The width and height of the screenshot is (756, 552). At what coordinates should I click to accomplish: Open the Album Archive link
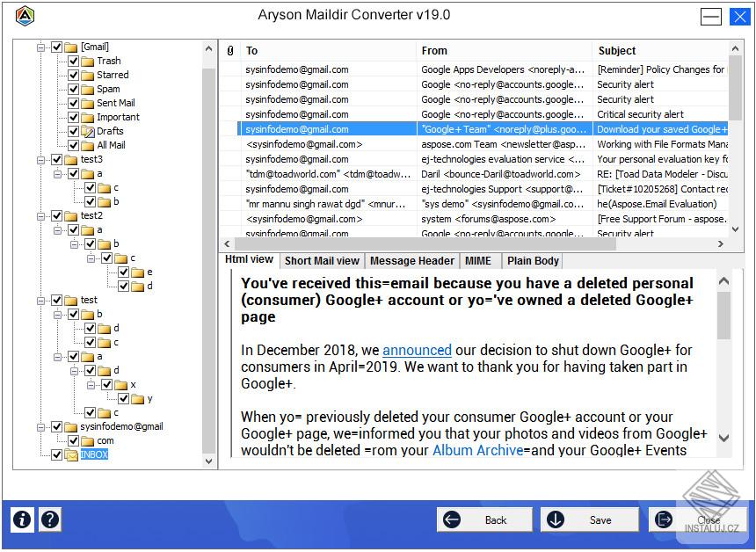point(478,450)
